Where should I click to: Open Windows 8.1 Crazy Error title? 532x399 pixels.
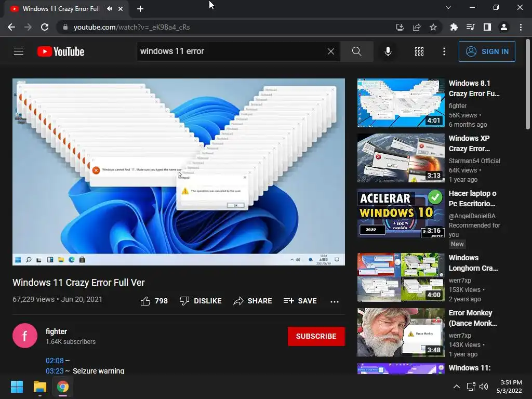click(474, 88)
